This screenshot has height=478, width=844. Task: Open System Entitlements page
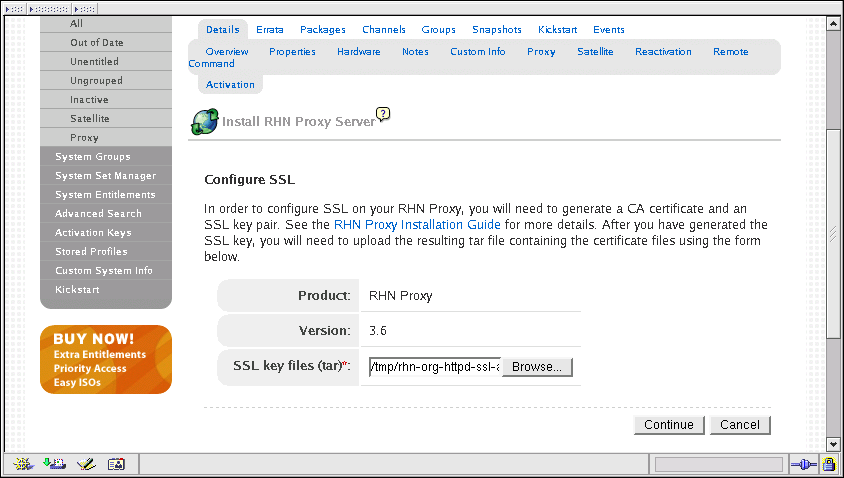pyautogui.click(x=106, y=194)
